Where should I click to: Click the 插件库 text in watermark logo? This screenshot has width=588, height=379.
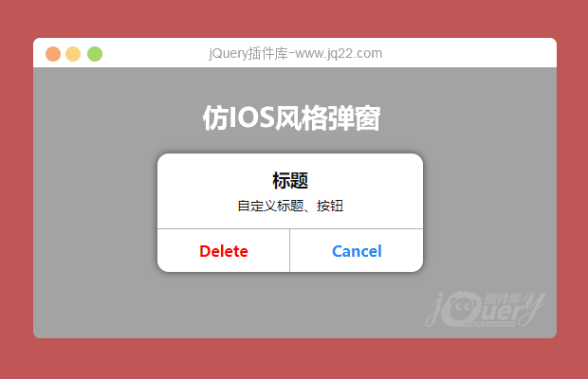coord(503,298)
